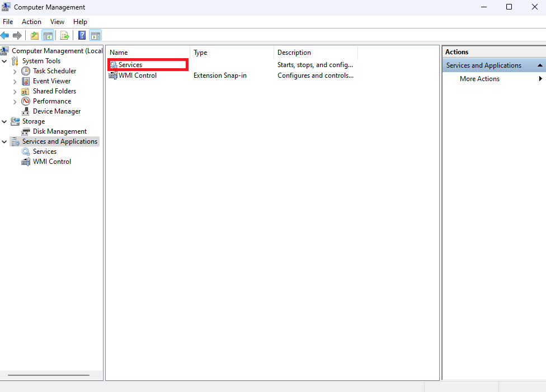Click 'Configures and controls...' description
The image size is (546, 392).
pos(316,75)
